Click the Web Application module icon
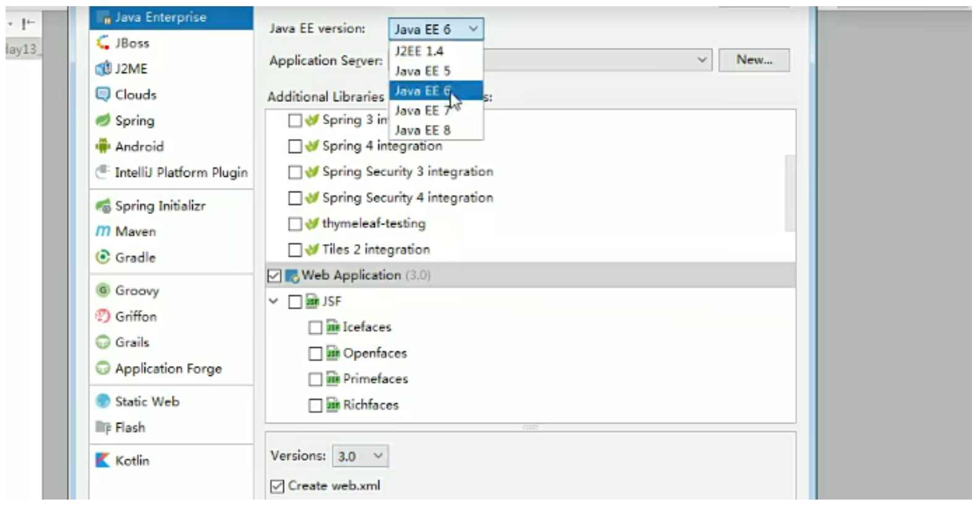 tap(292, 276)
